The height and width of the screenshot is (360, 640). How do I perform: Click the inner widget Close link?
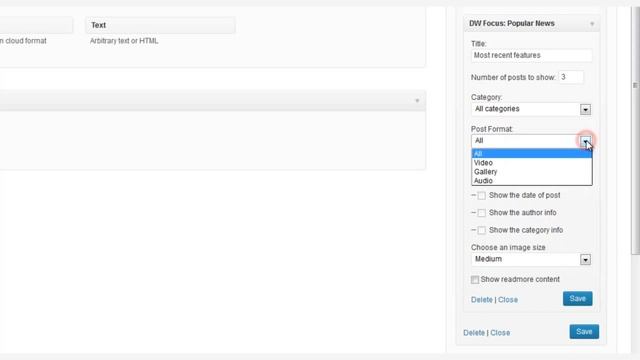(508, 300)
